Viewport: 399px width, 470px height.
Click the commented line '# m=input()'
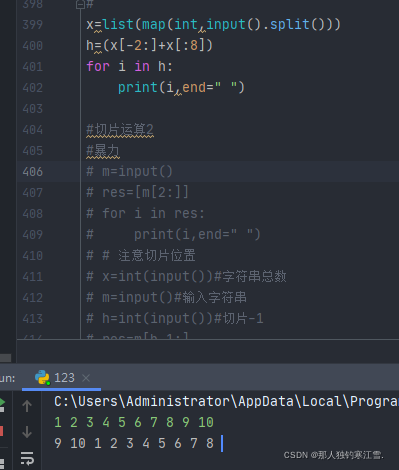tap(129, 172)
